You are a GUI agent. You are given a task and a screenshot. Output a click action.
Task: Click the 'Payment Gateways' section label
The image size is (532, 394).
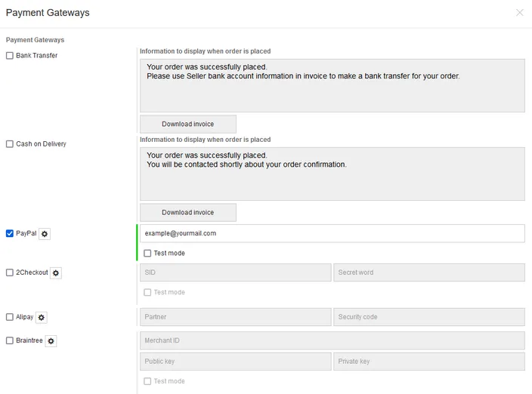[35, 40]
